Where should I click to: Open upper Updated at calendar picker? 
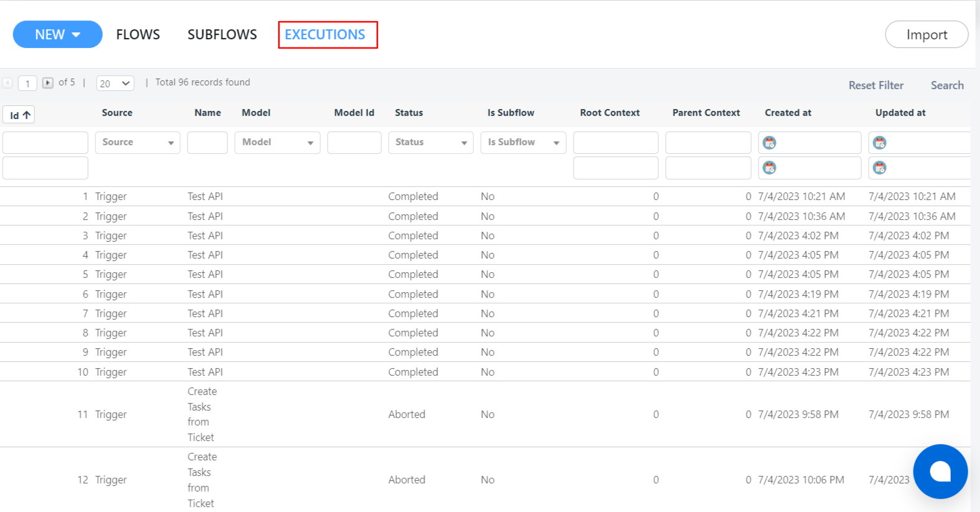coord(880,143)
